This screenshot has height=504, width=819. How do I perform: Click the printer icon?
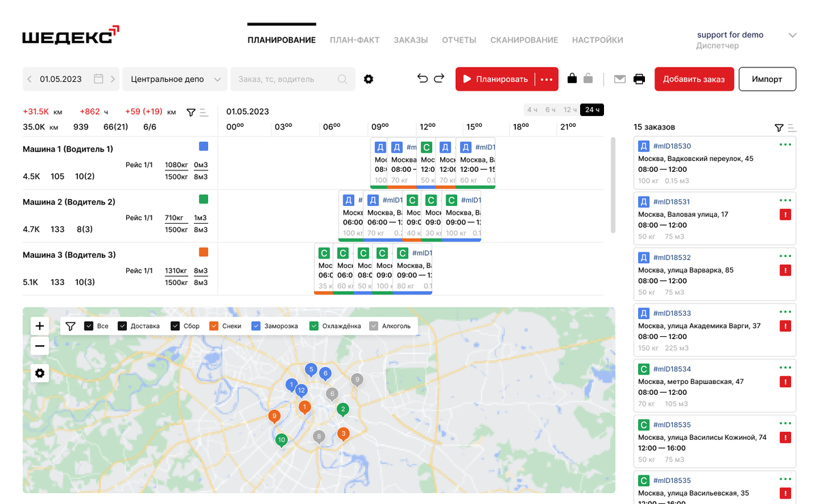639,79
